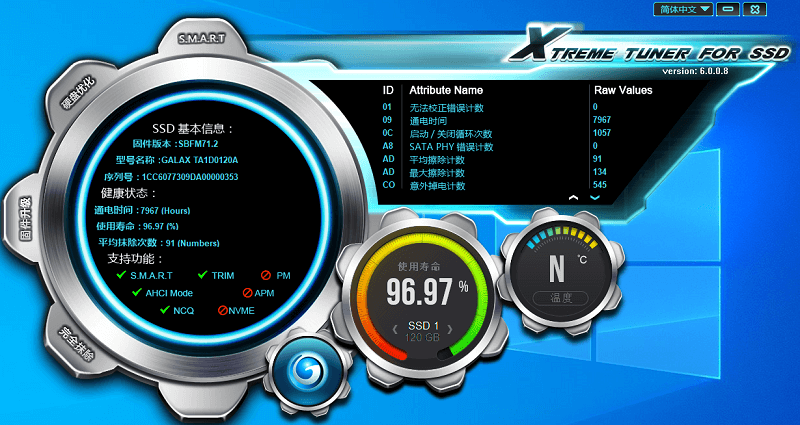The image size is (800, 425).
Task: Switch to the next SSD arrow
Action: (x=449, y=330)
